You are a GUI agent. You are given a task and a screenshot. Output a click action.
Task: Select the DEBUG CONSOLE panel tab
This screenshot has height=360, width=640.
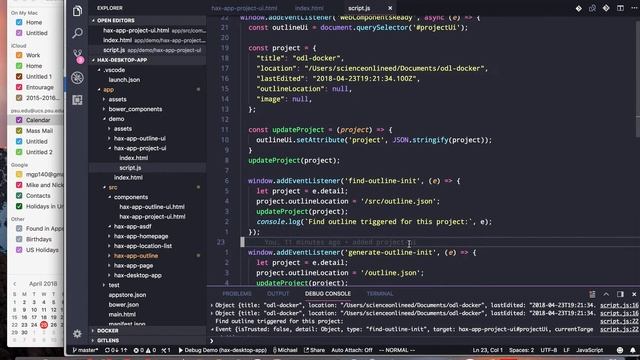327,293
